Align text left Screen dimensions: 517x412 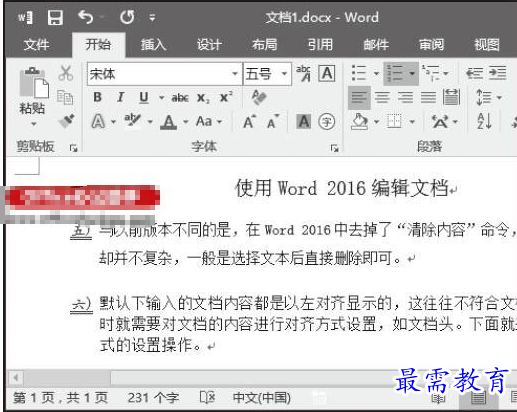[x=359, y=97]
